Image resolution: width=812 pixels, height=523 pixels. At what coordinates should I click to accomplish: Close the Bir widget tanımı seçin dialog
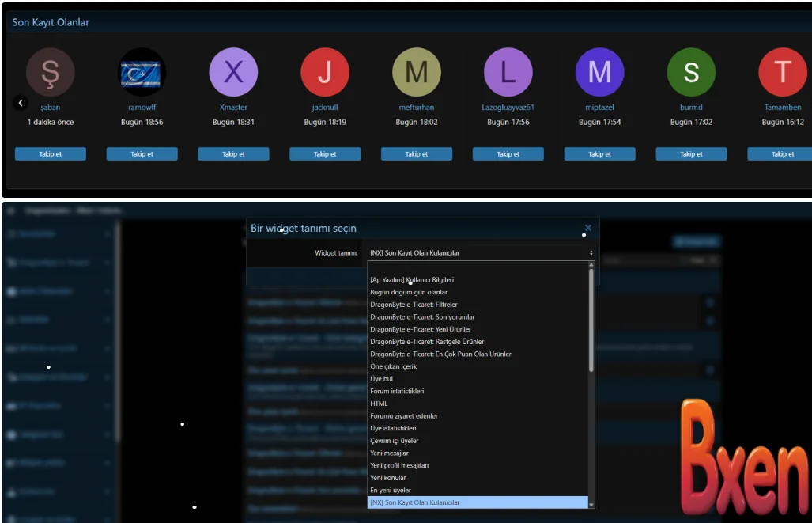(x=587, y=228)
